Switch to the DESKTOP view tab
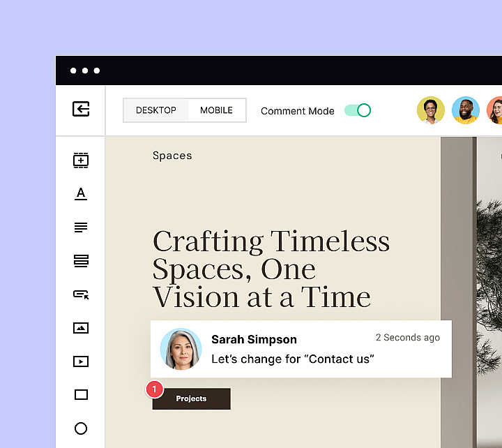The image size is (502, 448). pos(155,110)
